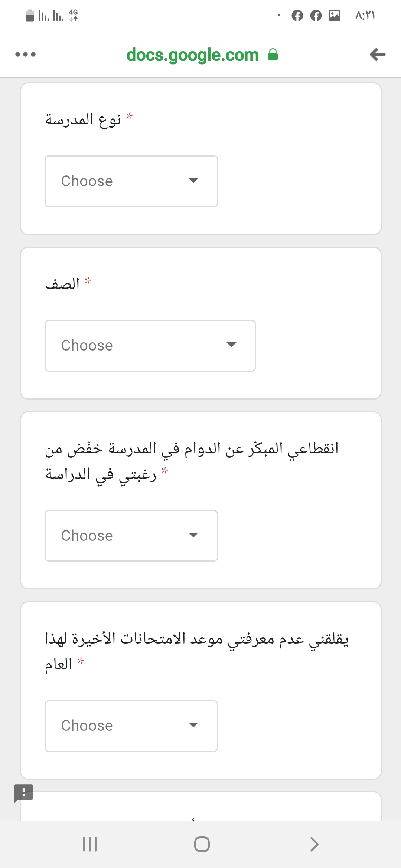Tap the gallery image notification icon
401x868 pixels.
click(334, 15)
